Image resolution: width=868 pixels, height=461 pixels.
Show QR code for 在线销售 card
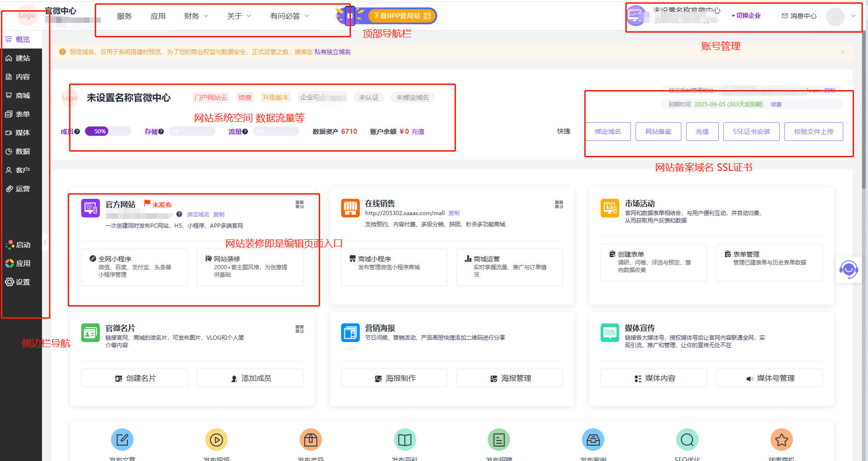[x=559, y=204]
